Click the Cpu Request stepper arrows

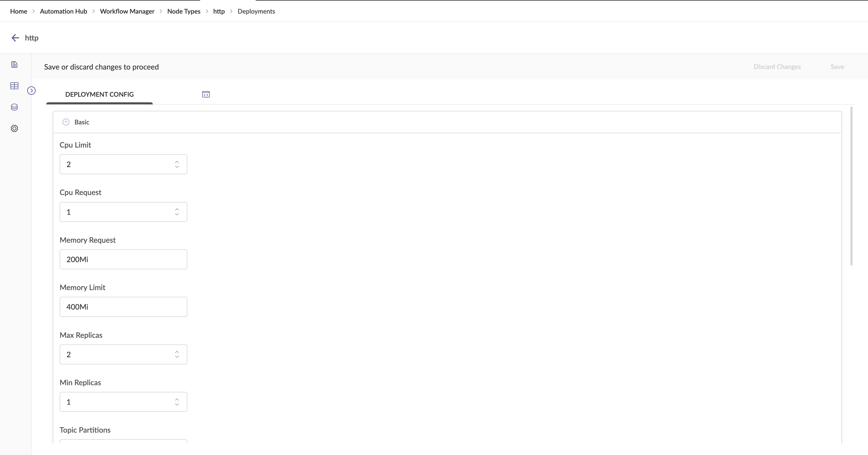[177, 212]
